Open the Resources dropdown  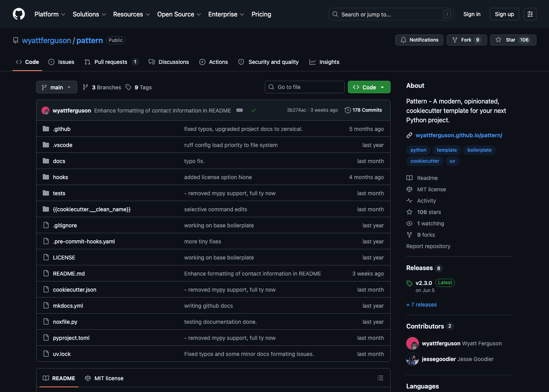click(x=131, y=14)
